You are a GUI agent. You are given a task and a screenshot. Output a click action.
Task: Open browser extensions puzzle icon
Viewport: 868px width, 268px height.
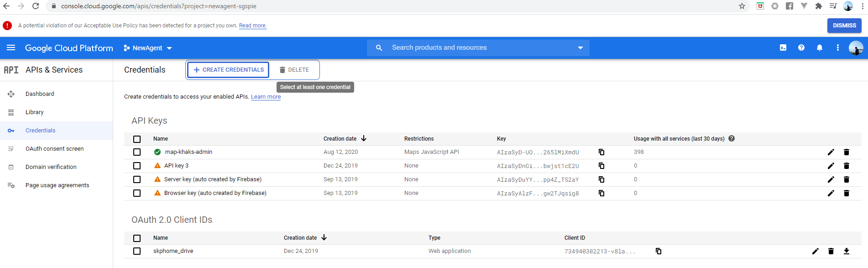click(819, 6)
